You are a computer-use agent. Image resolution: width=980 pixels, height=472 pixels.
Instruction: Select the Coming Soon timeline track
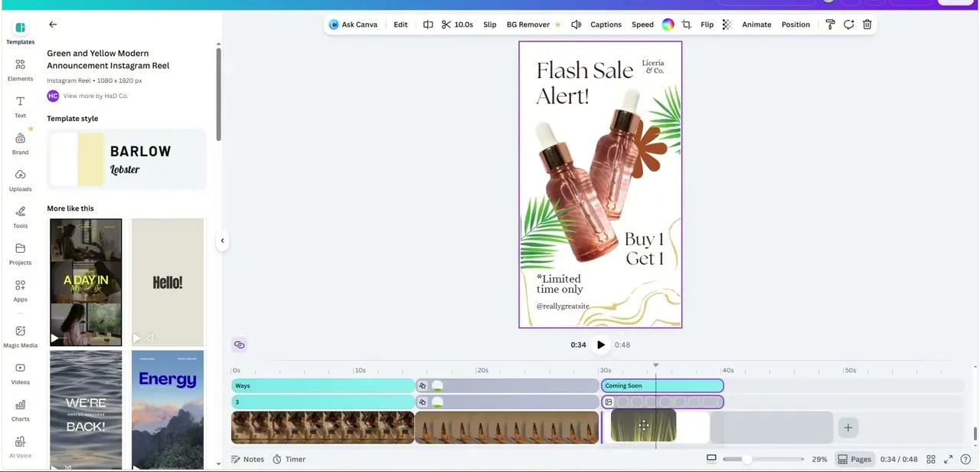pos(662,385)
